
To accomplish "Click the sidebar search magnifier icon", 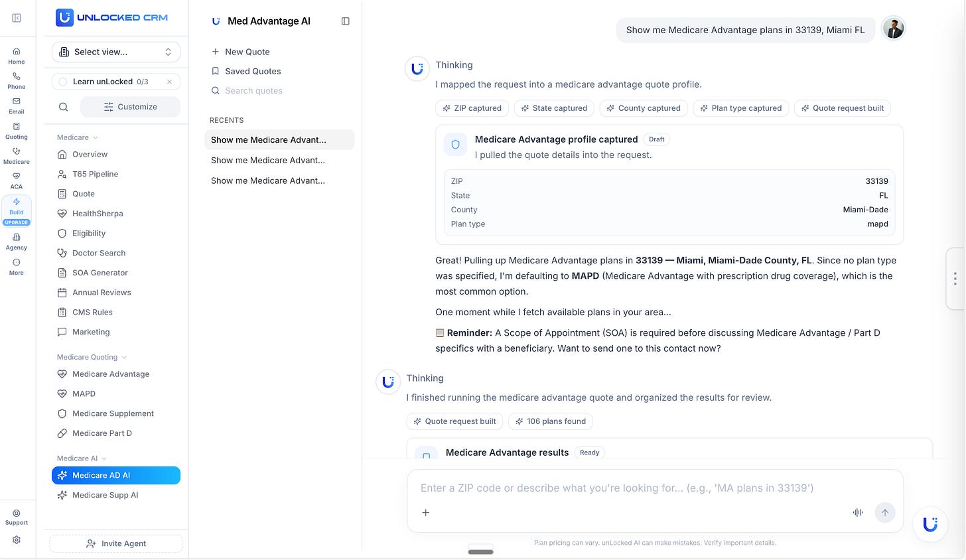I will [x=63, y=107].
